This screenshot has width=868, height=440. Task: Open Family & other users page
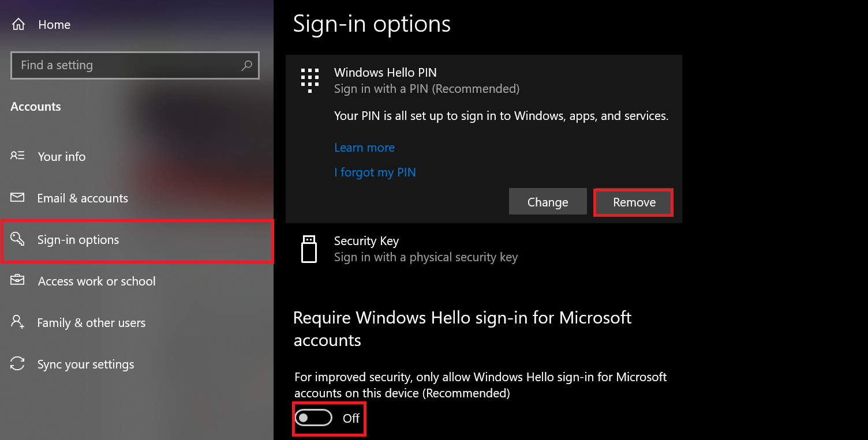pyautogui.click(x=137, y=322)
